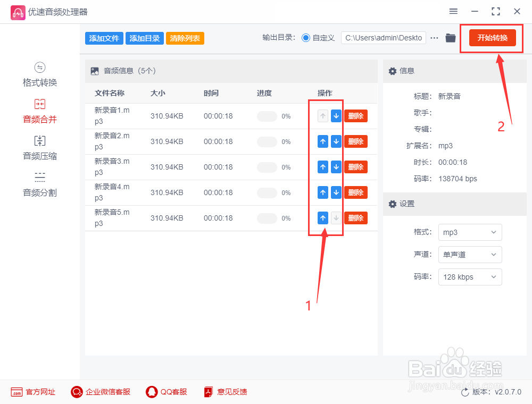The height and width of the screenshot is (404, 532).
Task: Click the 信息 gear icon
Action: [393, 71]
